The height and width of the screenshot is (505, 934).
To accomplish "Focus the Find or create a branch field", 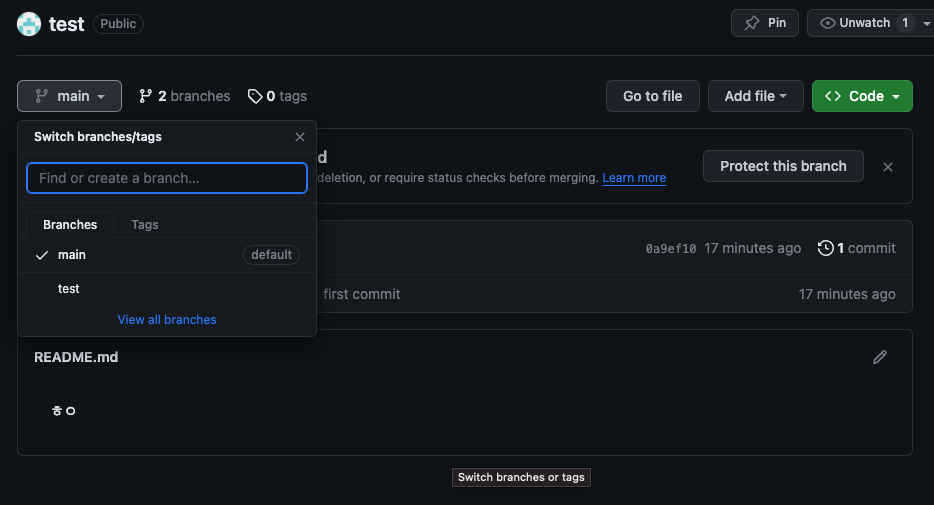I will click(x=167, y=178).
